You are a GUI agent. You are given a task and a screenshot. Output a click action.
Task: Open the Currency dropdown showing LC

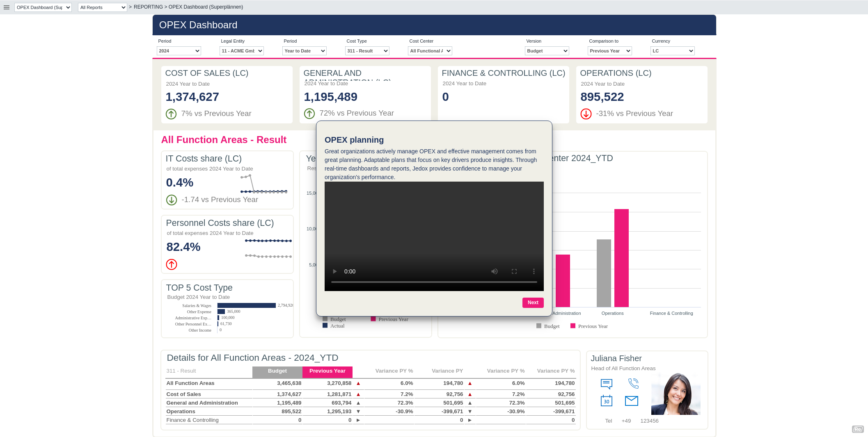pos(672,51)
